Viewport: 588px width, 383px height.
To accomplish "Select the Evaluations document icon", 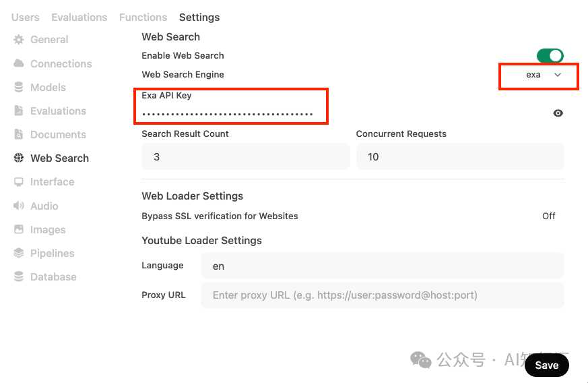I will tap(19, 111).
